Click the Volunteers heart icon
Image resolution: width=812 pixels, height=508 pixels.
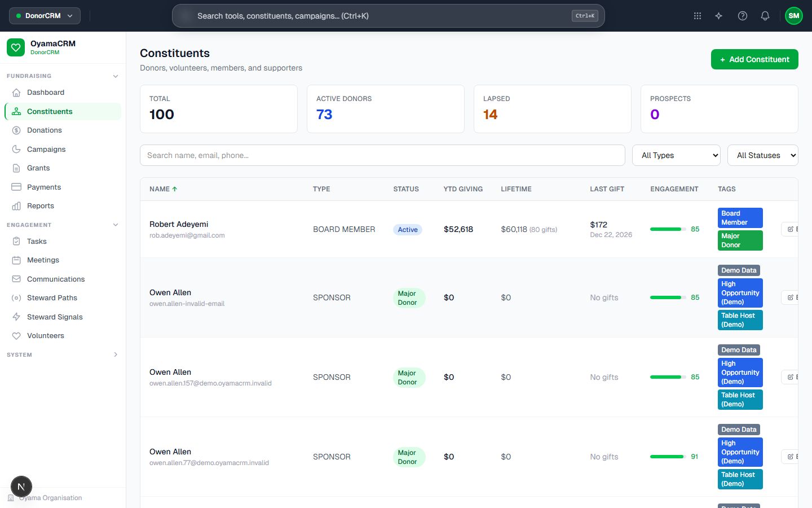click(16, 336)
